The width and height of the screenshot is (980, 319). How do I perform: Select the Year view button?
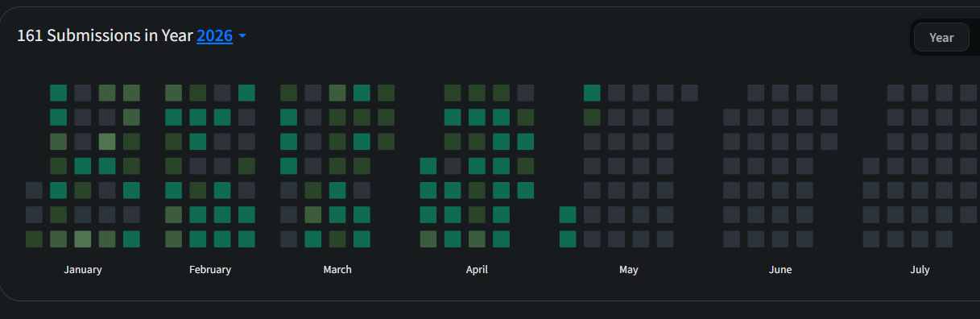point(941,37)
